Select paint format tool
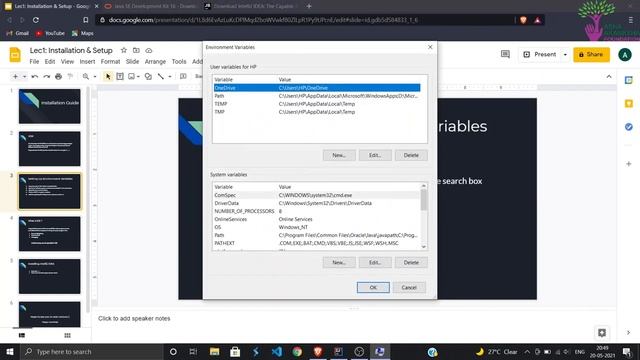 [70, 76]
